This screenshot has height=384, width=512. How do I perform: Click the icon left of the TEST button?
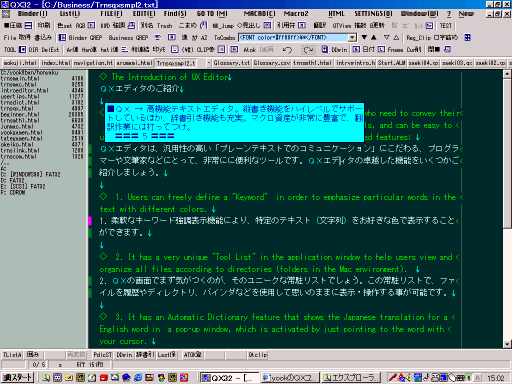click(x=430, y=26)
